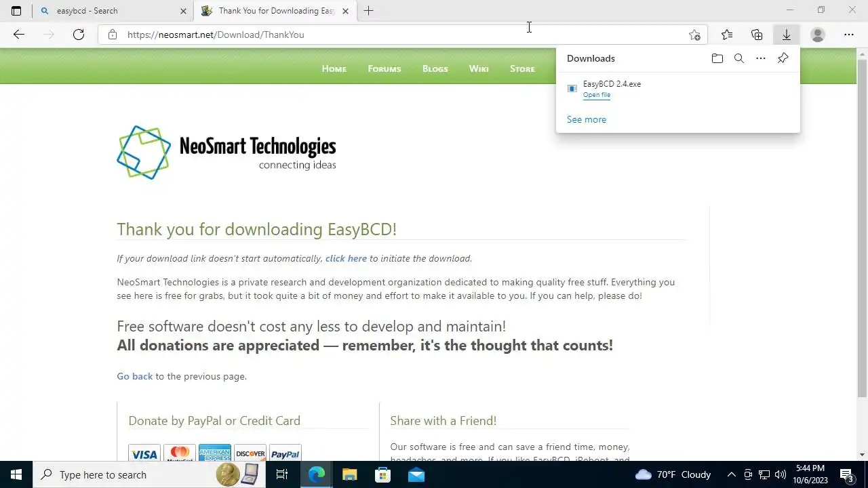Click See more in Downloads

pos(587,119)
